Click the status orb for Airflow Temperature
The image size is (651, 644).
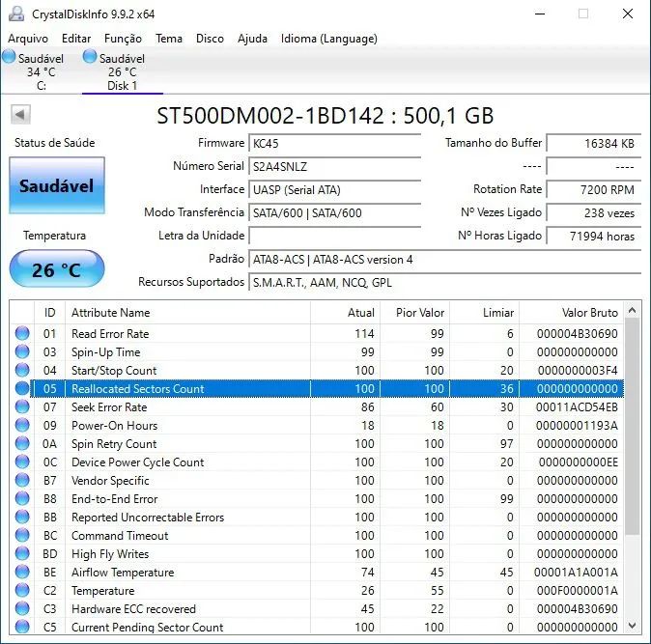click(x=22, y=572)
